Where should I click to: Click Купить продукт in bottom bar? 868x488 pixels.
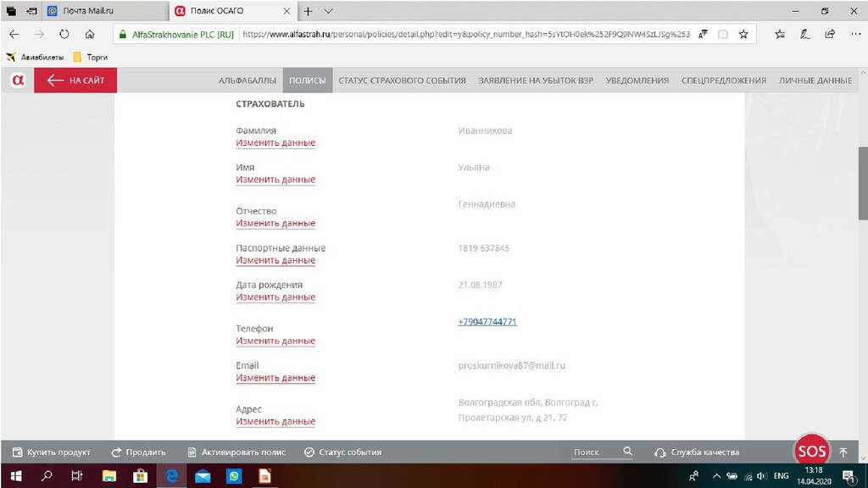[52, 452]
